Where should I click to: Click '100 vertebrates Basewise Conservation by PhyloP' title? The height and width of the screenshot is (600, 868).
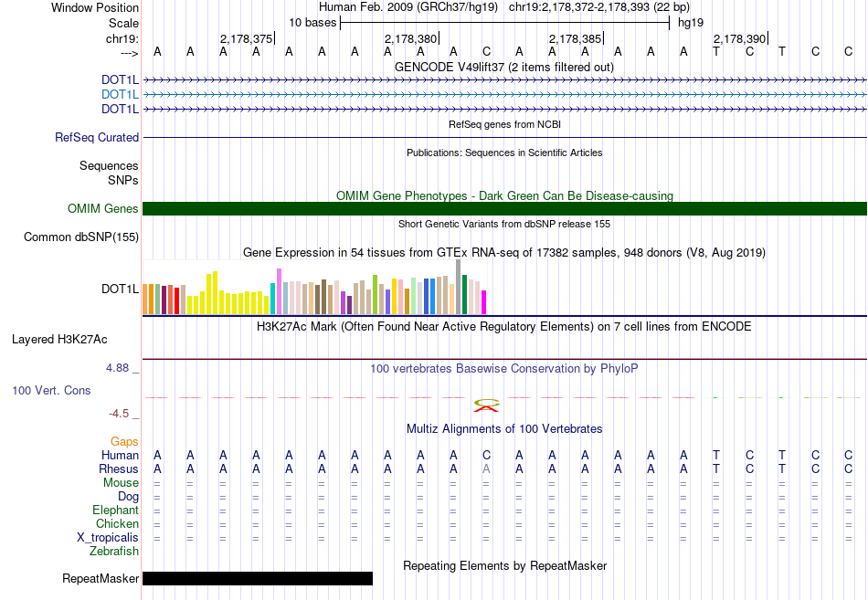(x=503, y=369)
